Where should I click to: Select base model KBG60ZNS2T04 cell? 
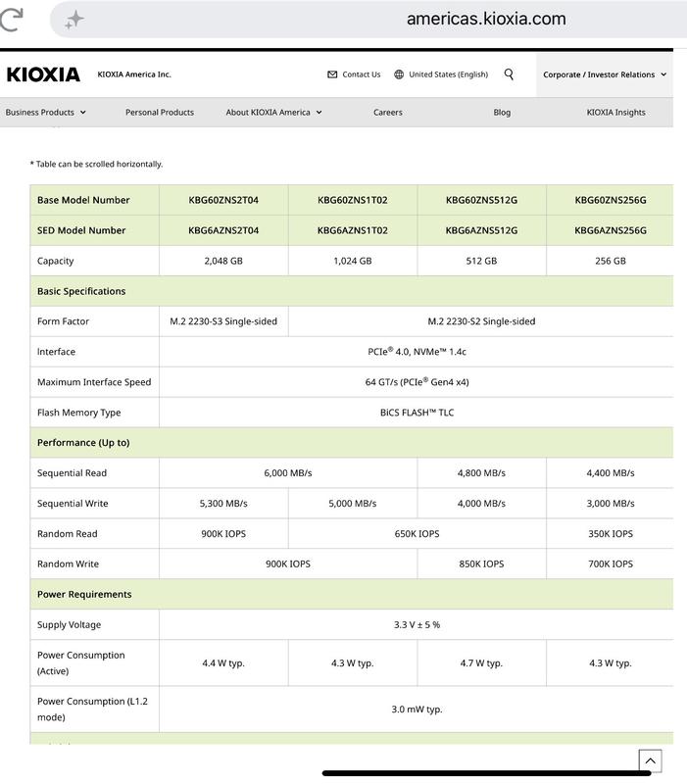pyautogui.click(x=223, y=200)
